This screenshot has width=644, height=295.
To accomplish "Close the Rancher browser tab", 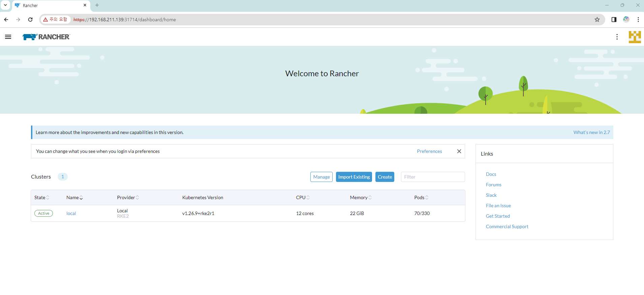I will coord(85,5).
